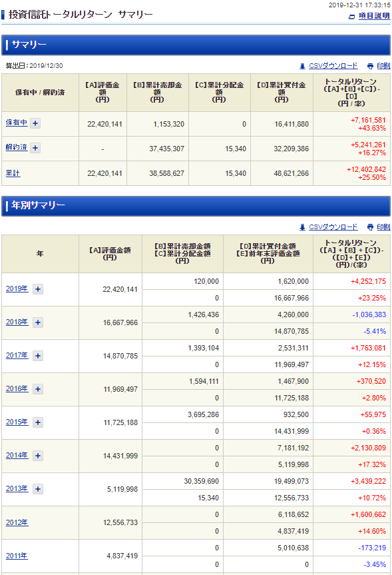Select the 1,153,320 sales amount for 保有中
Viewport: 392px width, 575px height.
[x=168, y=124]
